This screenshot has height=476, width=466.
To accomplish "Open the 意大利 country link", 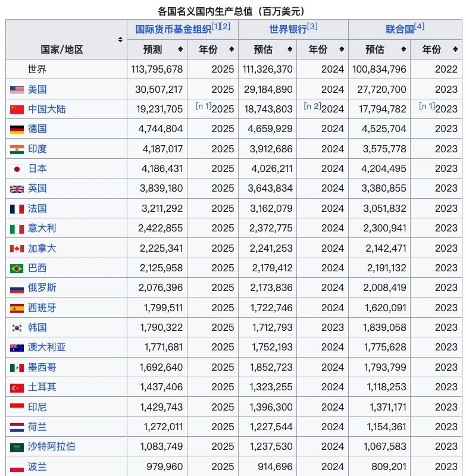I will pyautogui.click(x=42, y=228).
